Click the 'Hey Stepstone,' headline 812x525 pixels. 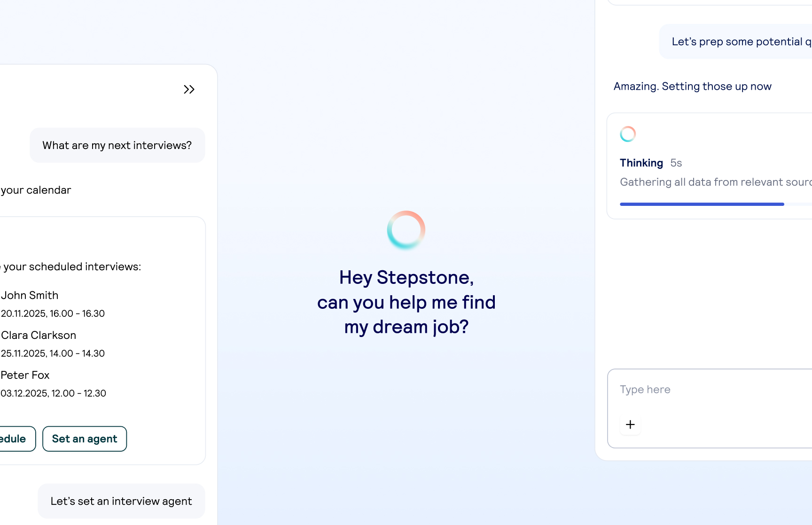coord(406,277)
